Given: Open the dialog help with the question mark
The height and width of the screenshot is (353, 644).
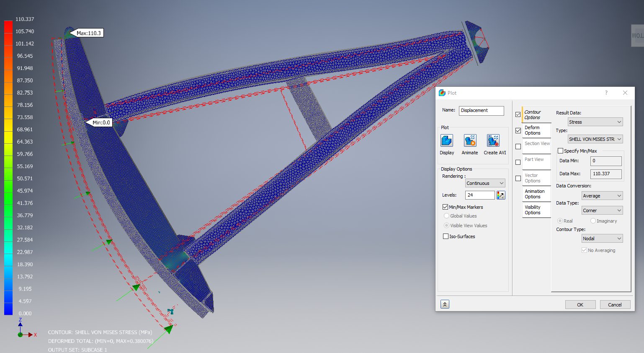Looking at the screenshot, I should coord(606,93).
